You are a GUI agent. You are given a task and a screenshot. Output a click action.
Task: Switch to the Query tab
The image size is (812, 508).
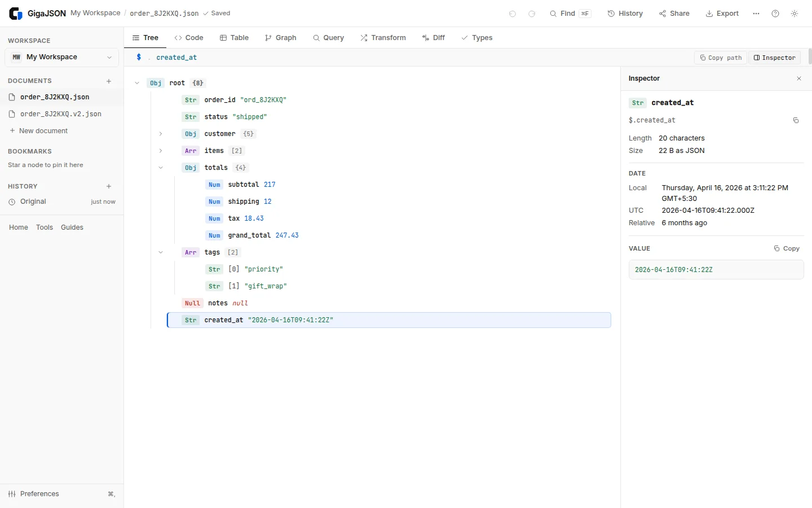(x=328, y=38)
